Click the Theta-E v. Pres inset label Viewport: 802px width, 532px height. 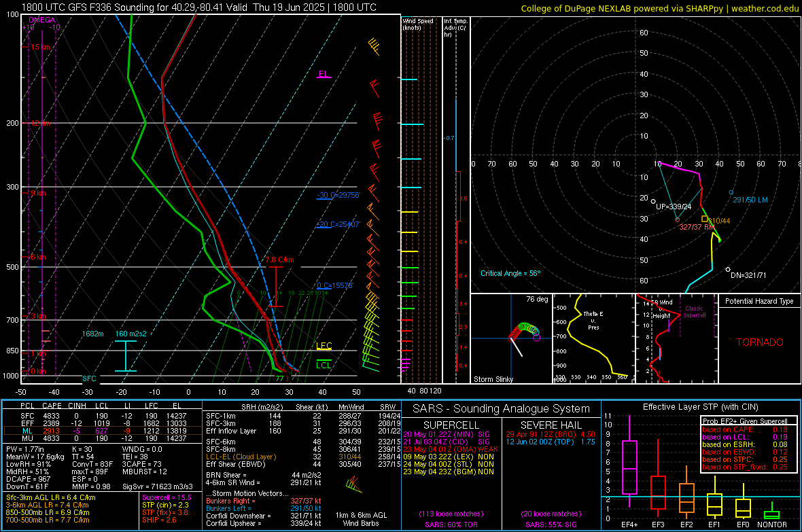(x=593, y=320)
